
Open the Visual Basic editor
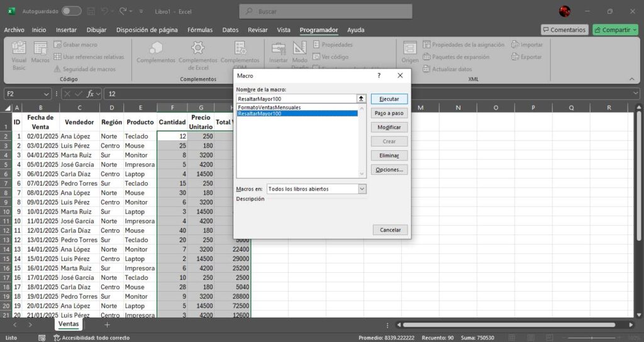pos(18,55)
